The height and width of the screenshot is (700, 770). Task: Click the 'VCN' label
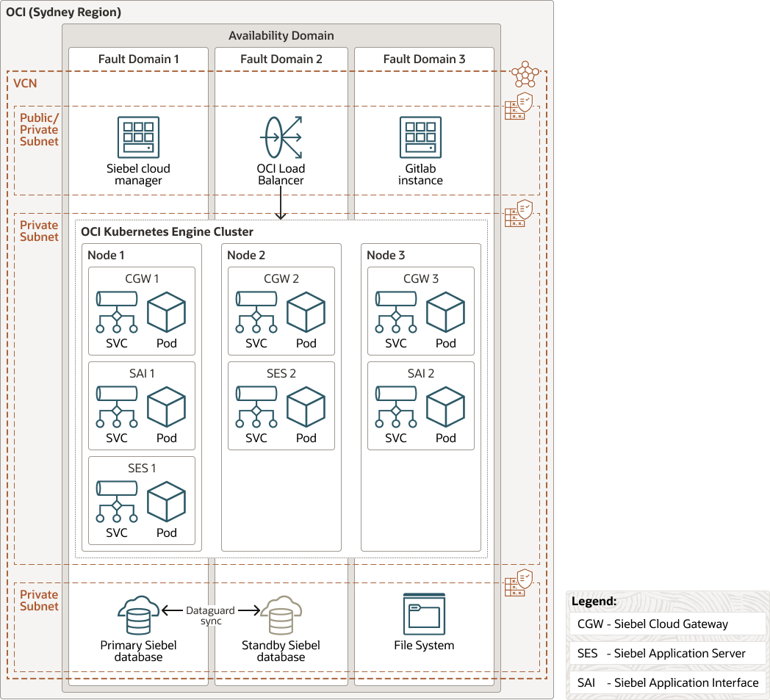[x=25, y=84]
